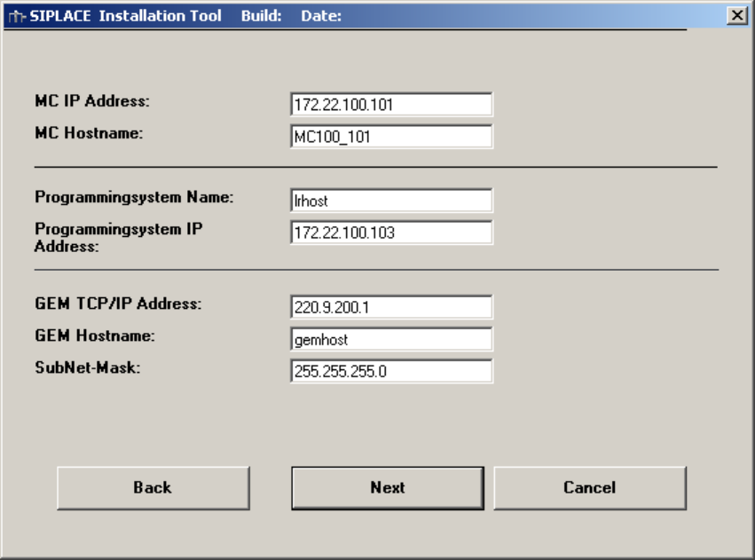Click the MC Hostname field containing MC100_101
This screenshot has width=755, height=560.
[391, 137]
